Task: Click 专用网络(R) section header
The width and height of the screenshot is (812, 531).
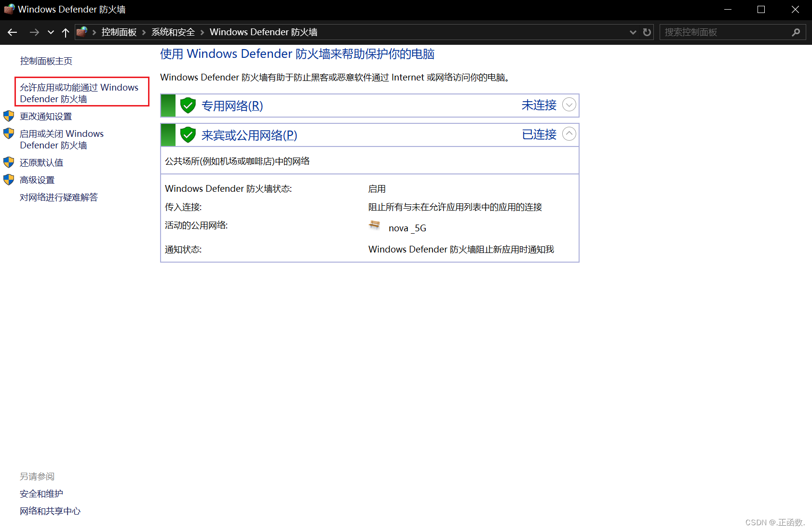Action: (x=370, y=106)
